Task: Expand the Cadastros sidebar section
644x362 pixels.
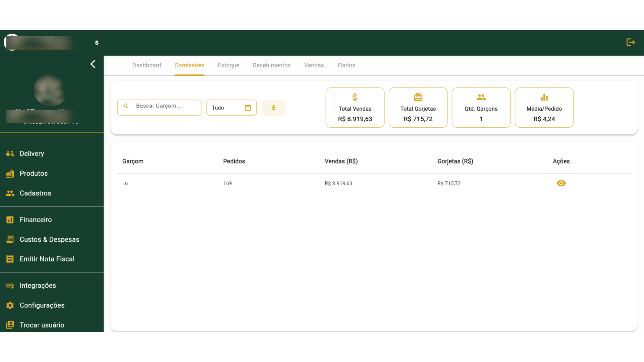Action: tap(35, 193)
